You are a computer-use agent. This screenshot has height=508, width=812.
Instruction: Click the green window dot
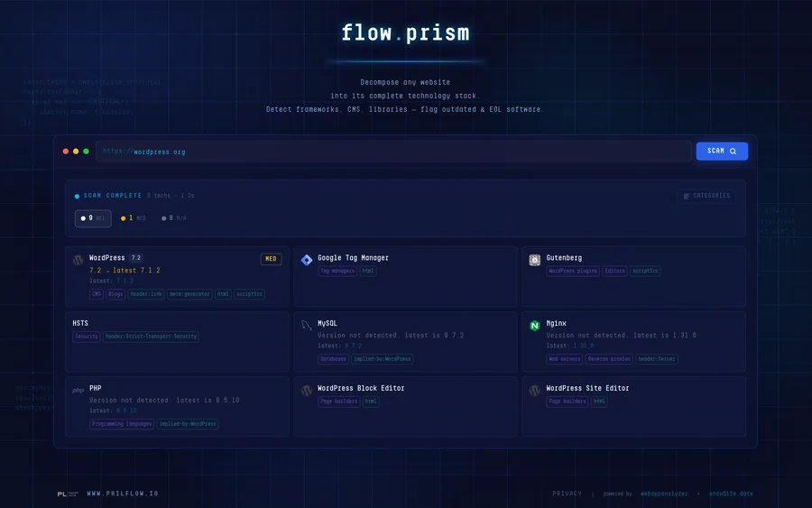point(86,152)
